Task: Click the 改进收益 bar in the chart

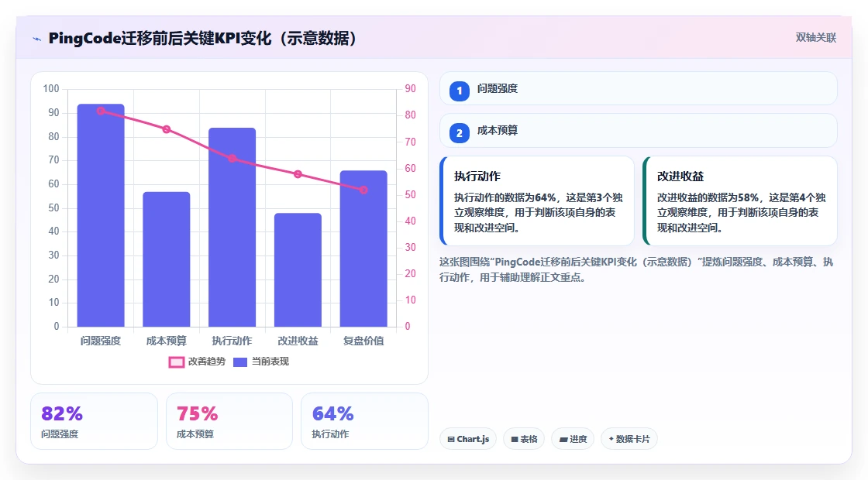Action: tap(298, 270)
